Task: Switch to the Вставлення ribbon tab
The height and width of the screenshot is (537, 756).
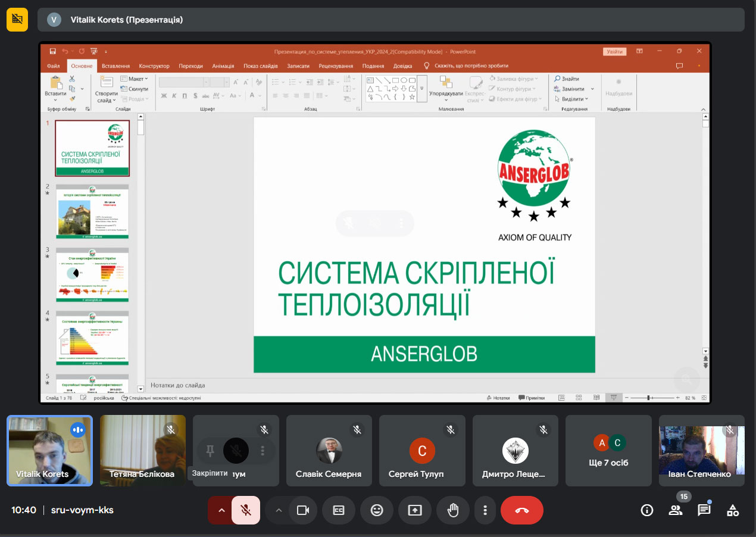Action: click(115, 66)
